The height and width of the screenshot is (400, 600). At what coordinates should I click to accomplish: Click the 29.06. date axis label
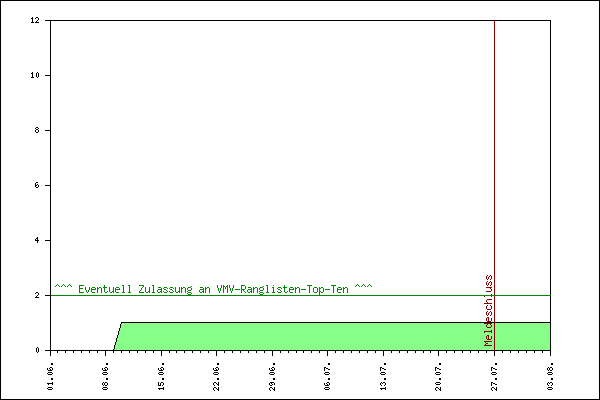click(272, 377)
